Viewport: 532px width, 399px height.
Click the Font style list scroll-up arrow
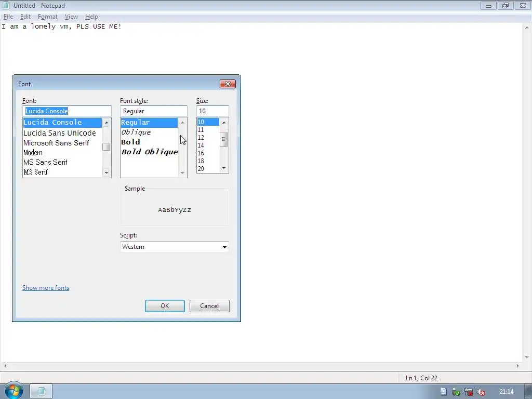click(x=182, y=123)
